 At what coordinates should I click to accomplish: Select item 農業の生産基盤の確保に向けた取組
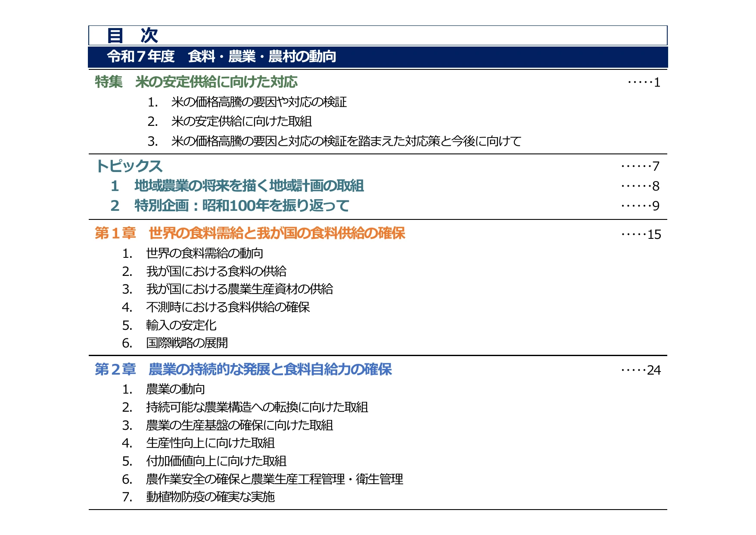pos(240,425)
